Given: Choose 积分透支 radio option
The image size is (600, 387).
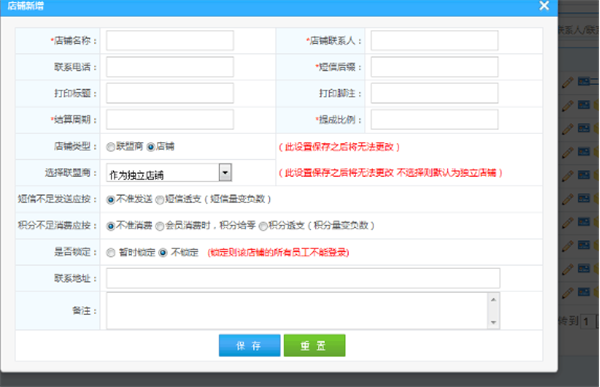Looking at the screenshot, I should pos(263,226).
